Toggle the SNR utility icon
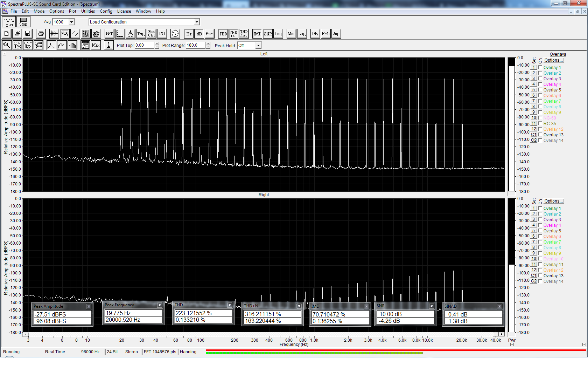The width and height of the screenshot is (588, 368). tap(268, 34)
